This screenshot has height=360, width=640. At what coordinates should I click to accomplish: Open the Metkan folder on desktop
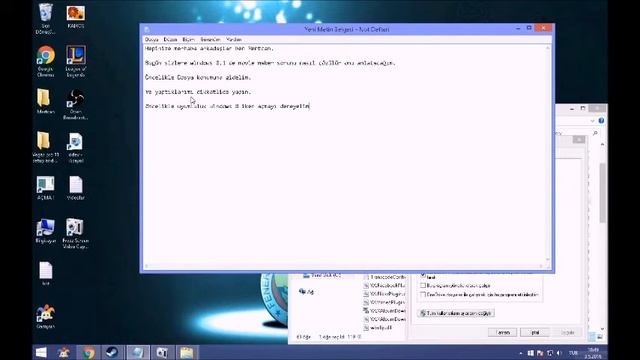(44, 101)
